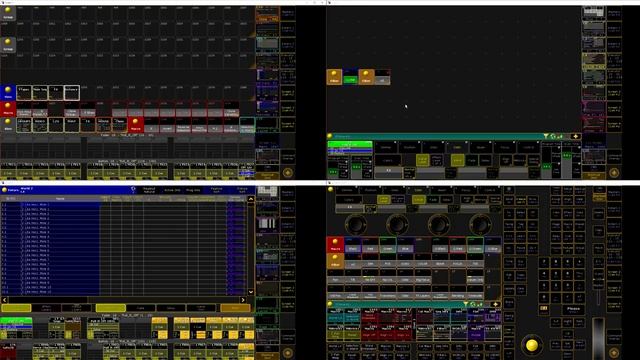Select the Focus filter in bottom-right Filter pool

click(x=458, y=261)
